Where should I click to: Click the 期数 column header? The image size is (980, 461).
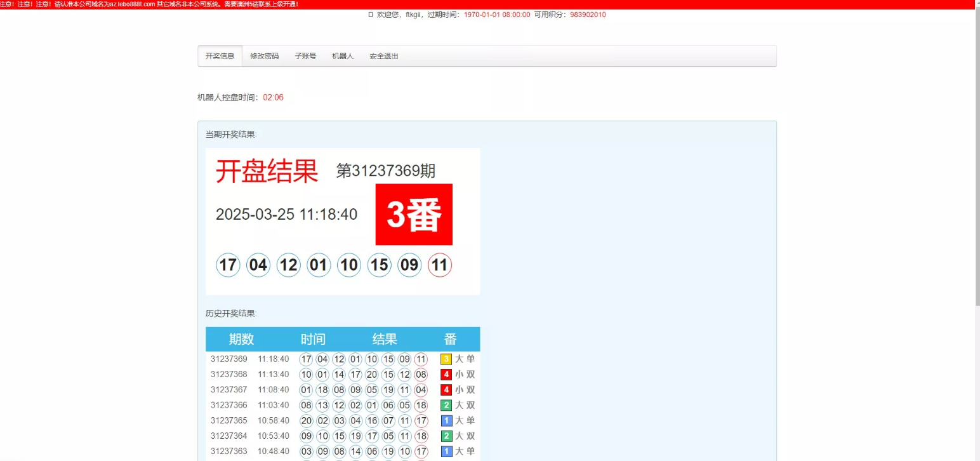[241, 339]
